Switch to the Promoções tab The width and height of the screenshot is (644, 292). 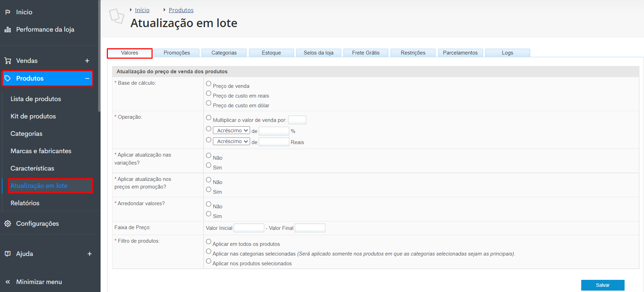click(x=177, y=53)
